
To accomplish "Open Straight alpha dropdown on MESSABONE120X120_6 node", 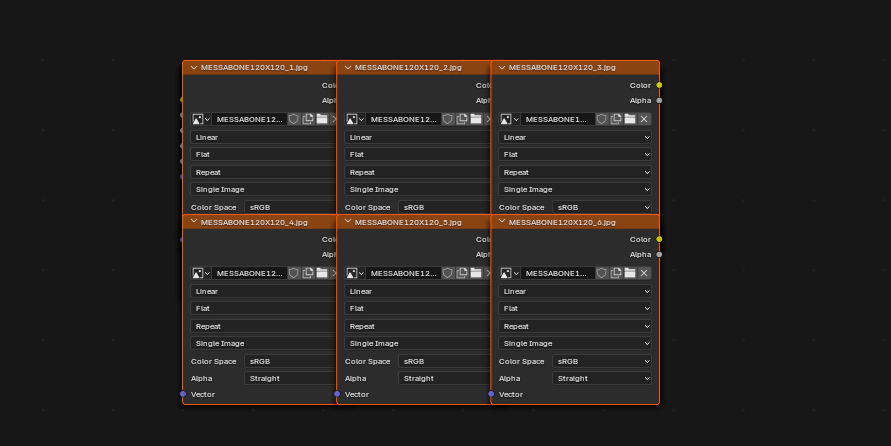I will coord(601,378).
